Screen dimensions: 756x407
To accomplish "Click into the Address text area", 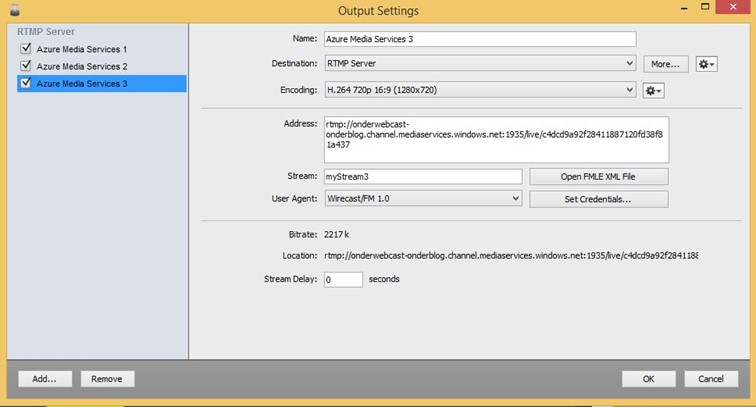I will (x=496, y=139).
